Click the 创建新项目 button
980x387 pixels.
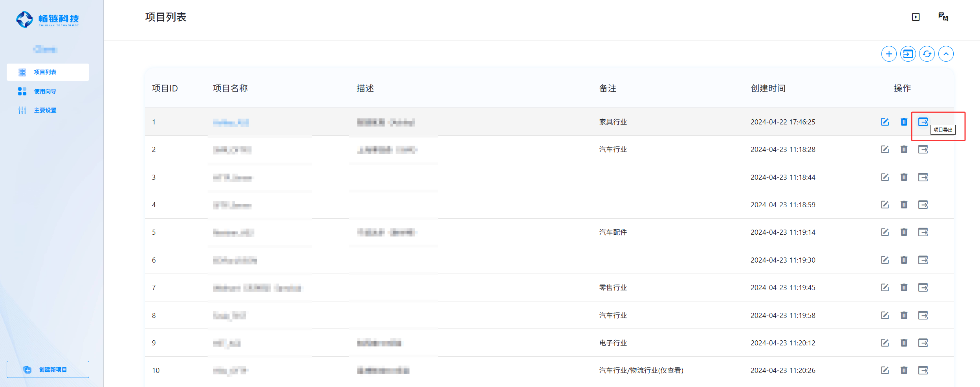[x=48, y=369]
